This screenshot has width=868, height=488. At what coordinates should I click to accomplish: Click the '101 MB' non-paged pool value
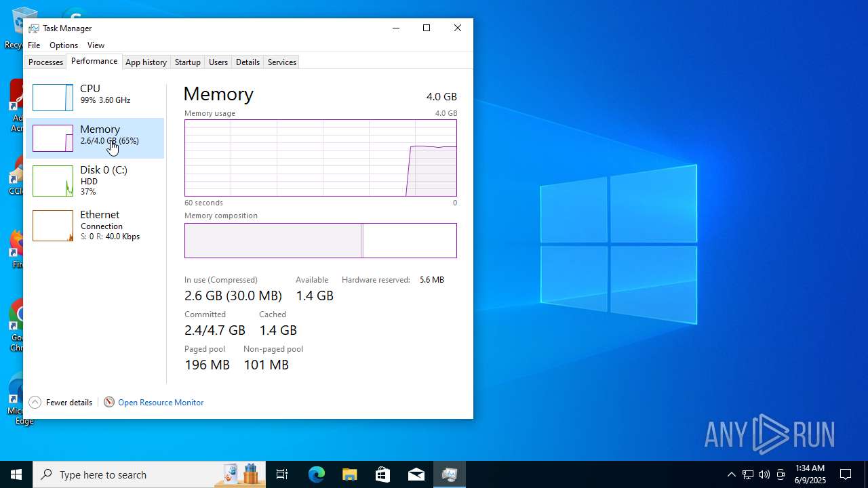point(266,365)
